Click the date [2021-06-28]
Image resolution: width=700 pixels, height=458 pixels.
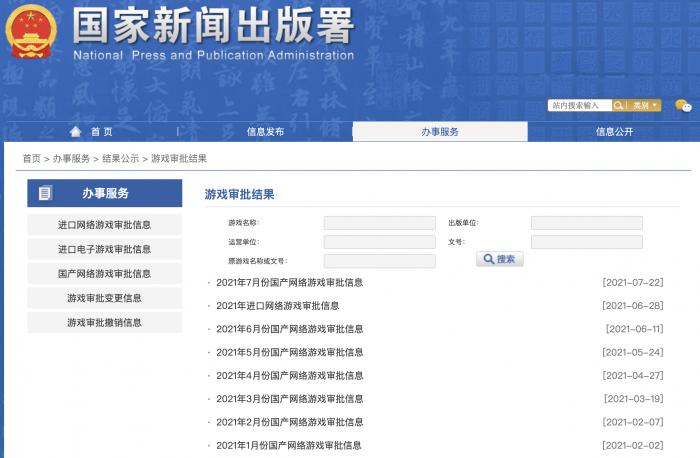(633, 306)
